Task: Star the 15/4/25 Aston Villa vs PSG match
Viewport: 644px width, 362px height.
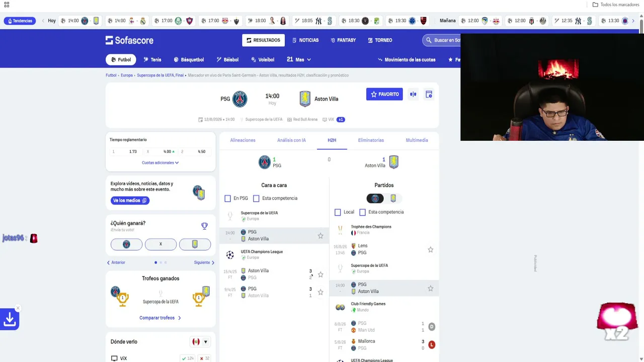Action: [x=320, y=275]
